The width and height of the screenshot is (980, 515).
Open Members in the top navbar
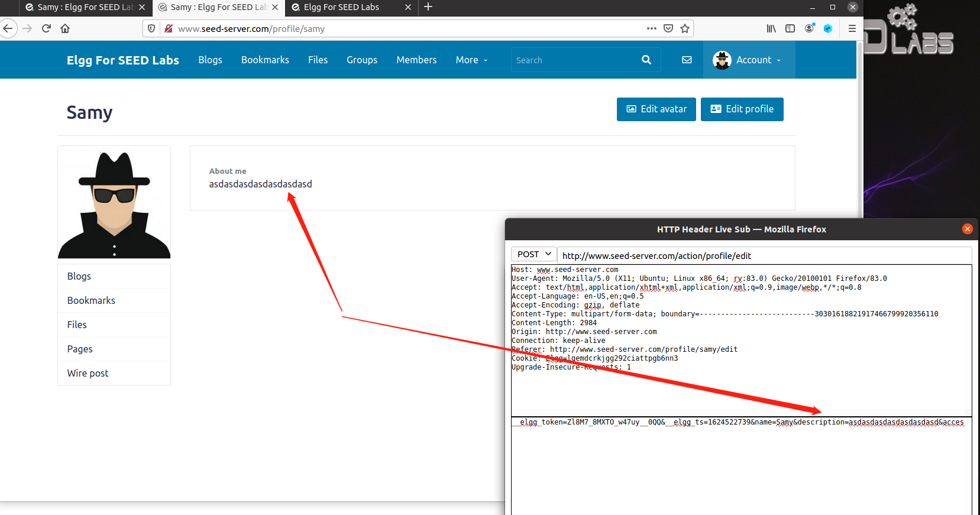[416, 60]
